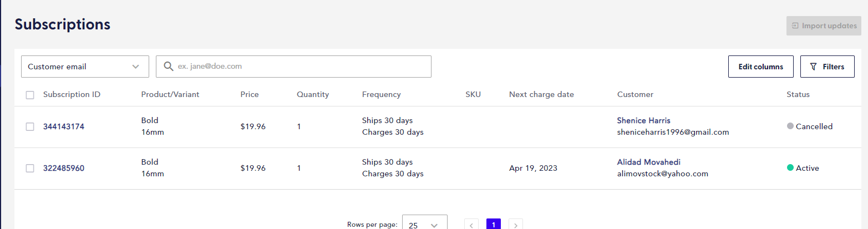Go to previous page arrow
Image resolution: width=868 pixels, height=229 pixels.
click(x=471, y=224)
